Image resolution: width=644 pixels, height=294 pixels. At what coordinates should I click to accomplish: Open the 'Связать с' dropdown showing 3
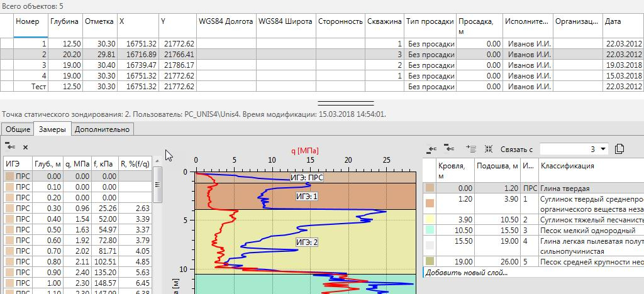pos(604,149)
